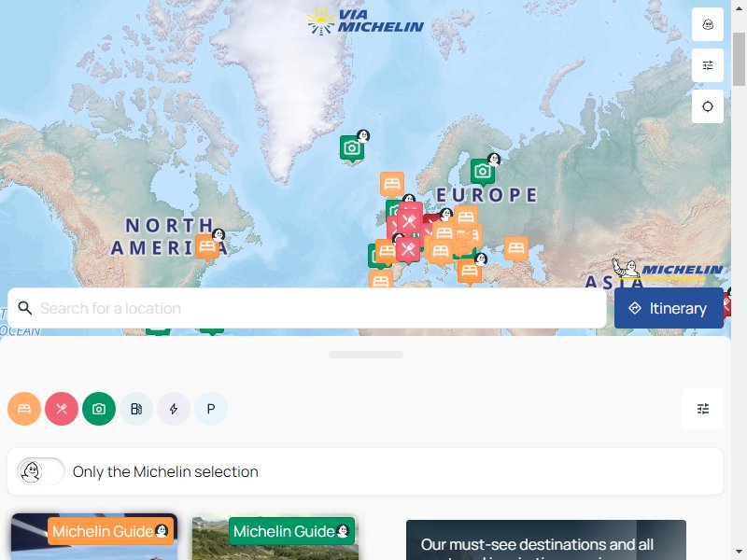
Task: Enable the fuel stations category chip
Action: [x=136, y=409]
